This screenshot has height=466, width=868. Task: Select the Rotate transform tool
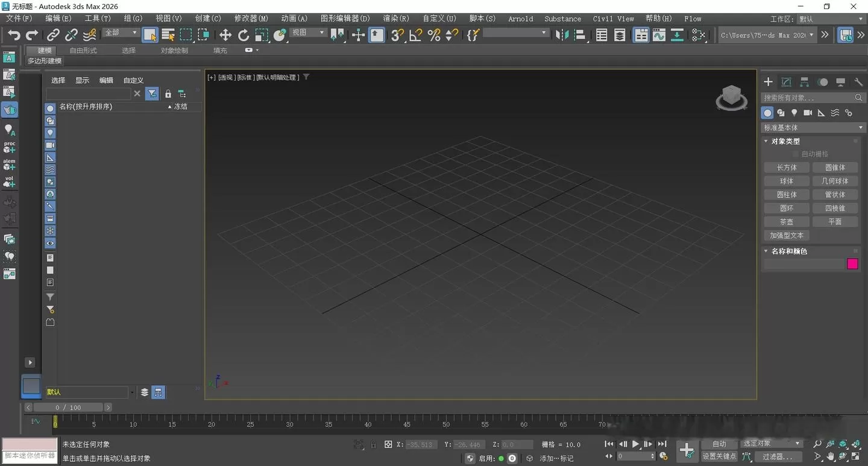(244, 35)
